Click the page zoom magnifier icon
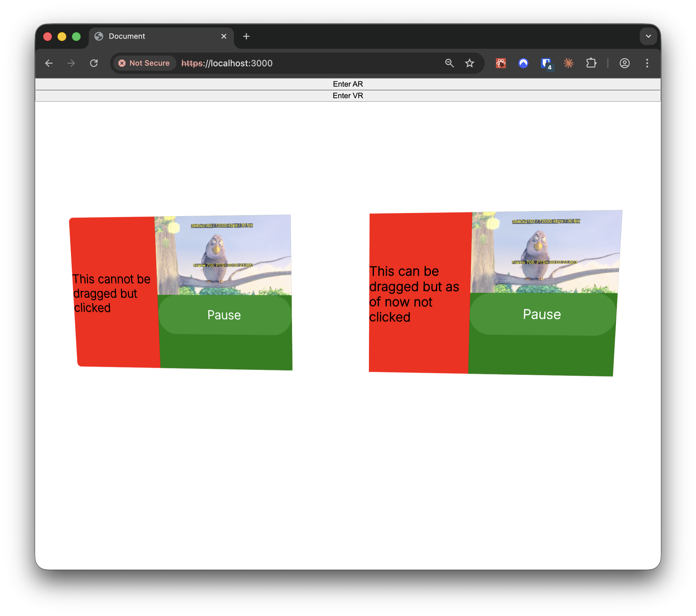The image size is (696, 616). [x=450, y=63]
